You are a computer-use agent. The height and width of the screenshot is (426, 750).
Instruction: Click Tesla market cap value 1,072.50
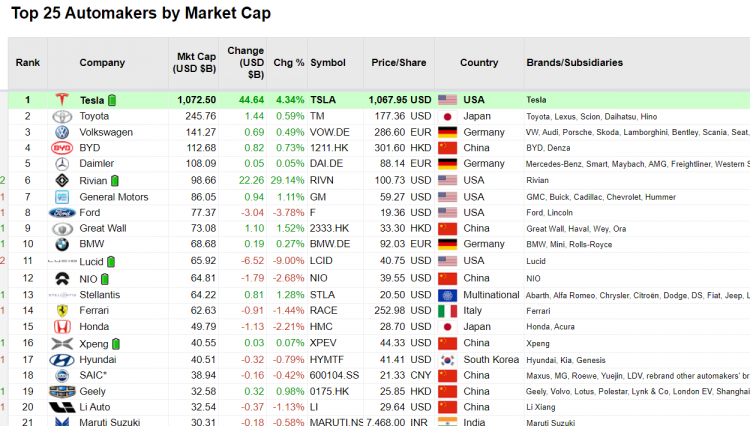pos(197,100)
